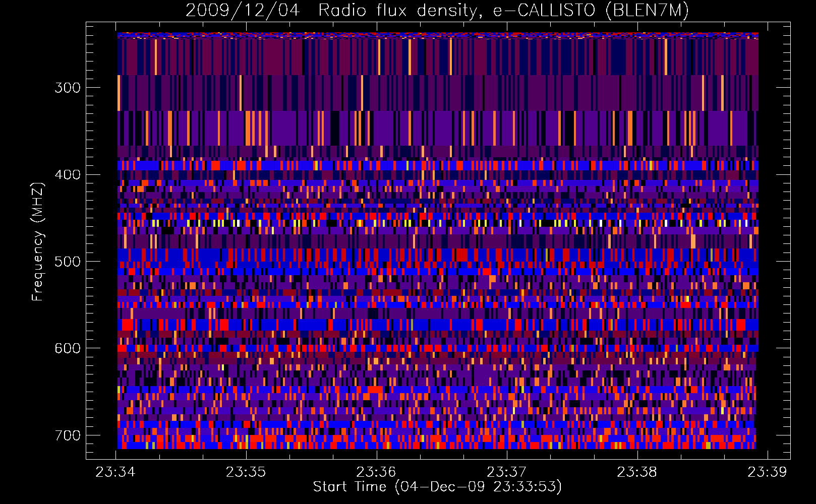The height and width of the screenshot is (504, 816).
Task: Click the 23:35 time tick label
Action: click(x=246, y=472)
